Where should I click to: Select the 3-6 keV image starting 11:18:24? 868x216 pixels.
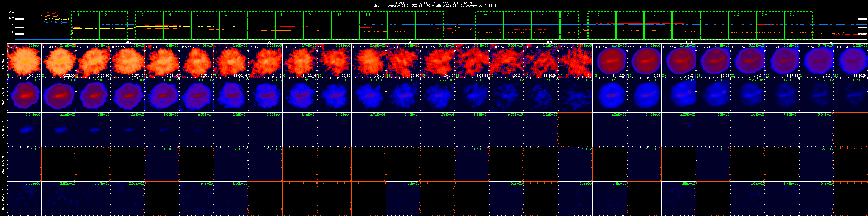pyautogui.click(x=851, y=61)
